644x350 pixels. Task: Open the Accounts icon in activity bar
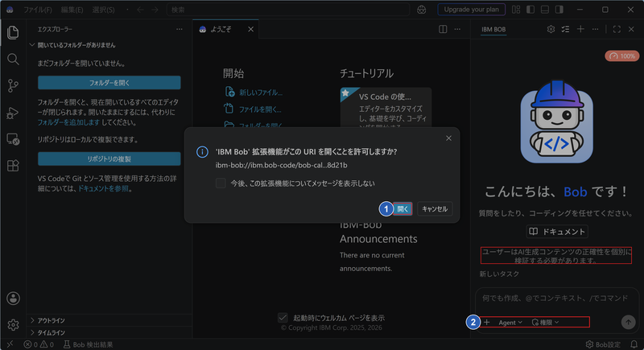(13, 299)
